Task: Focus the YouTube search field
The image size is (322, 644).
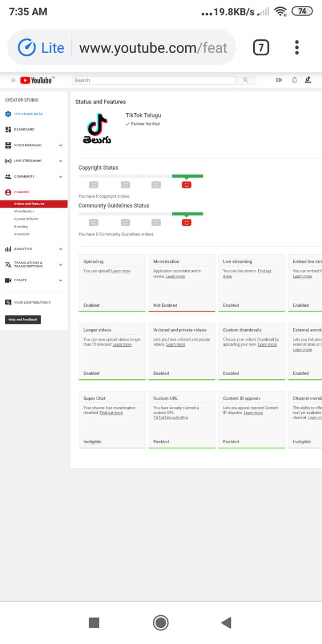Action: coord(153,80)
